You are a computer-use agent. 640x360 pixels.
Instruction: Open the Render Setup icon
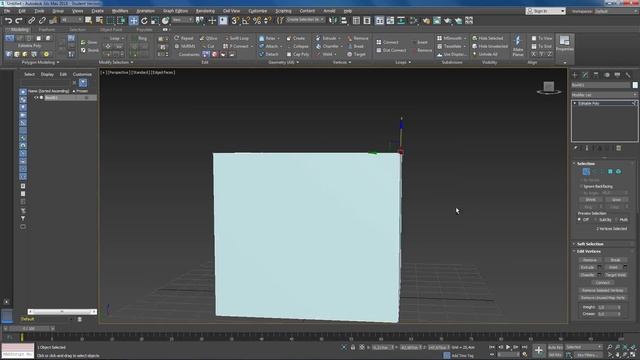[437, 20]
